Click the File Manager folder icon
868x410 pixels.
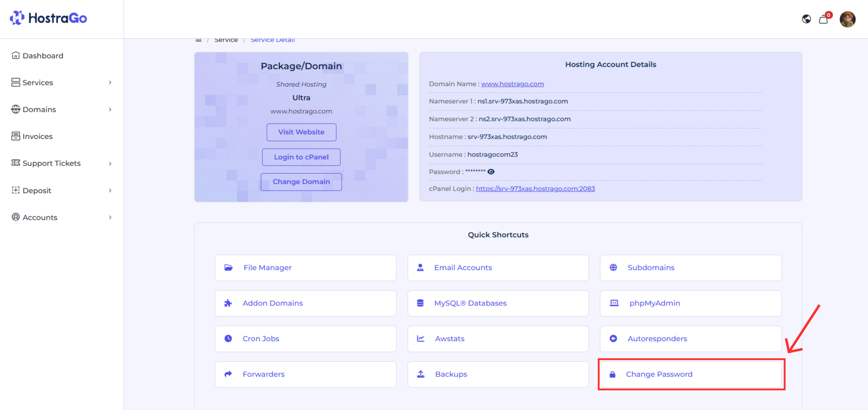[x=228, y=268]
